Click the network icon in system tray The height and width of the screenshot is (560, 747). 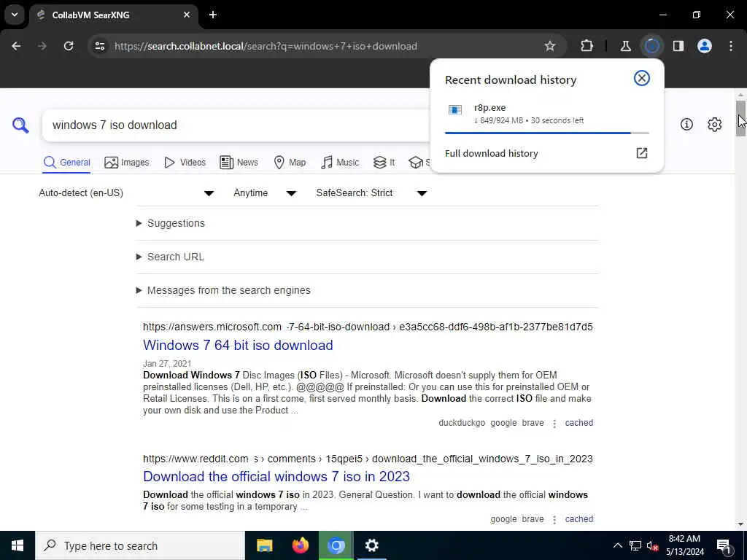[635, 545]
